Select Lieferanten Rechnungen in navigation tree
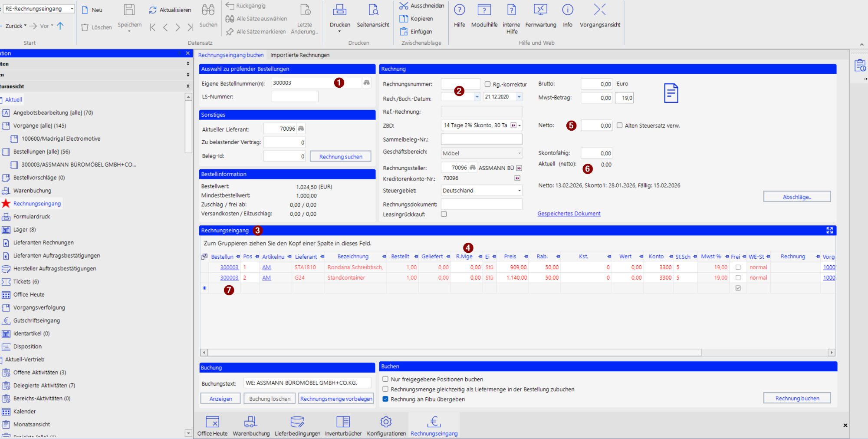The height and width of the screenshot is (439, 868). (43, 243)
